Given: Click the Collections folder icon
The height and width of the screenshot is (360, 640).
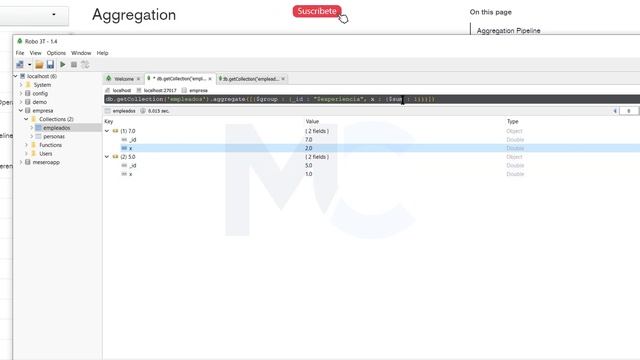Looking at the screenshot, I should coord(33,119).
